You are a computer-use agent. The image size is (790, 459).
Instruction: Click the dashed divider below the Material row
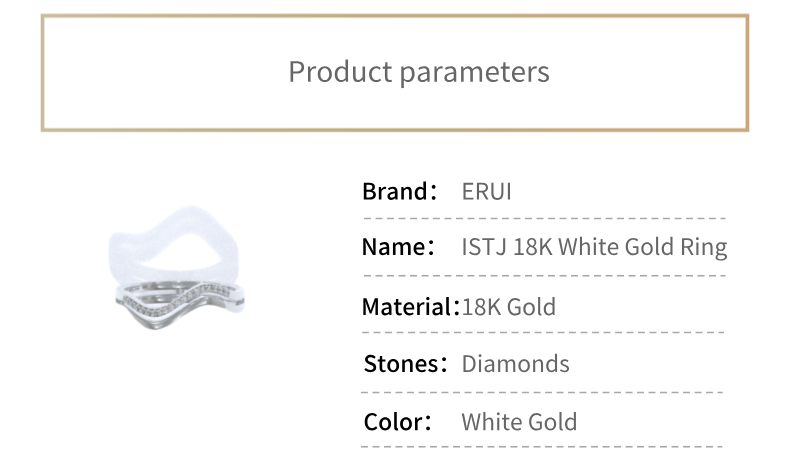[x=543, y=333]
